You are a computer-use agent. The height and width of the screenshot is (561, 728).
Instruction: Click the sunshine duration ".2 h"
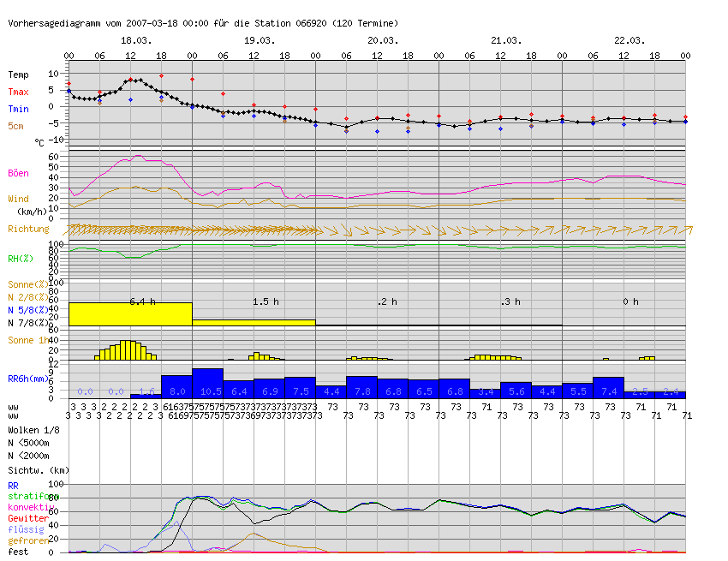(387, 301)
